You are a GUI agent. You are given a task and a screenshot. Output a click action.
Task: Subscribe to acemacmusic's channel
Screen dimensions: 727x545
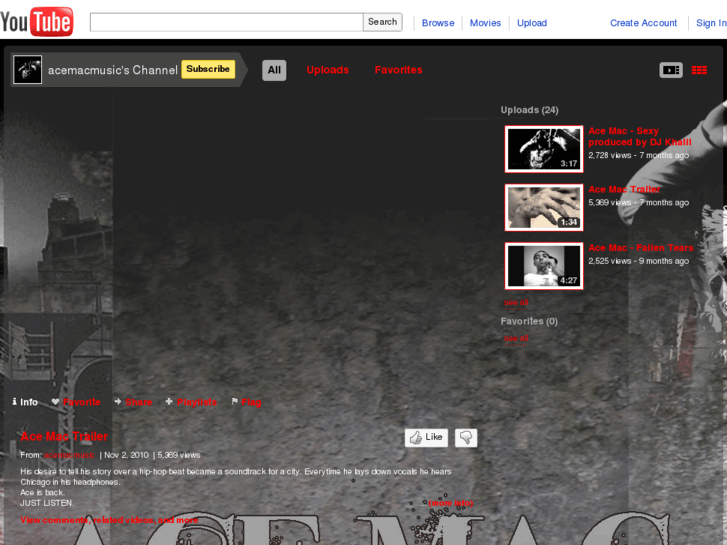click(x=208, y=69)
